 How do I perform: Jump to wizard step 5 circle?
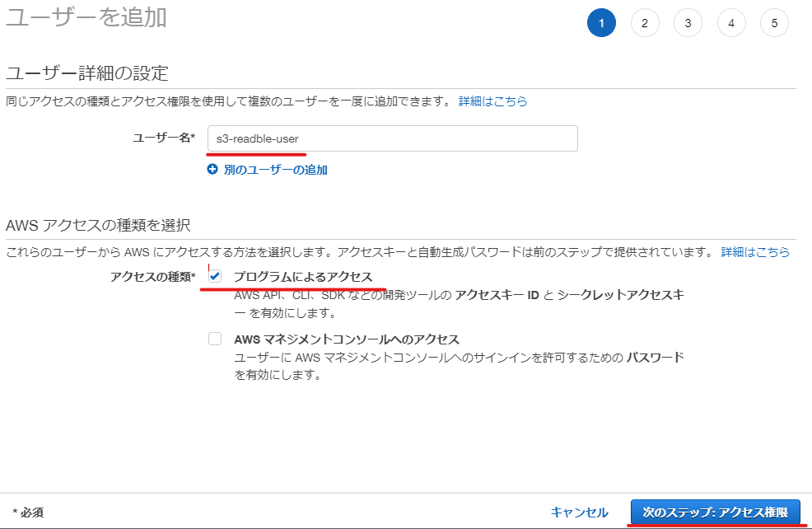point(774,23)
